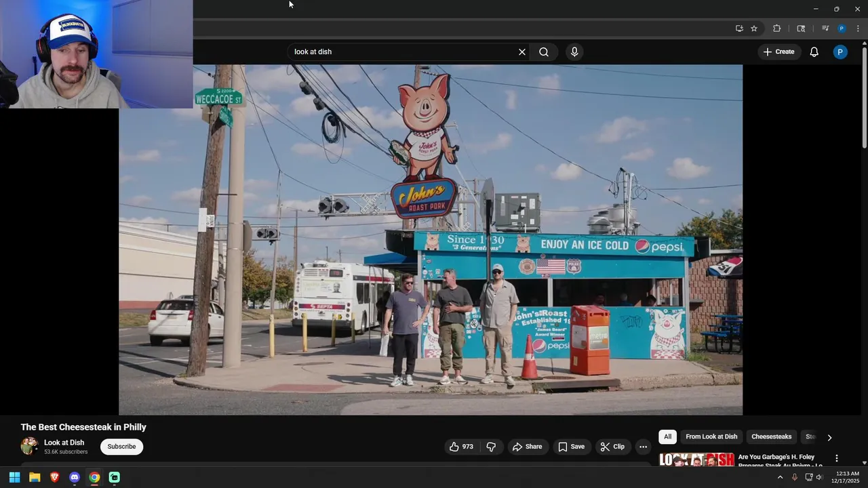The width and height of the screenshot is (868, 488).
Task: Like the video with thumbs up
Action: 461,447
